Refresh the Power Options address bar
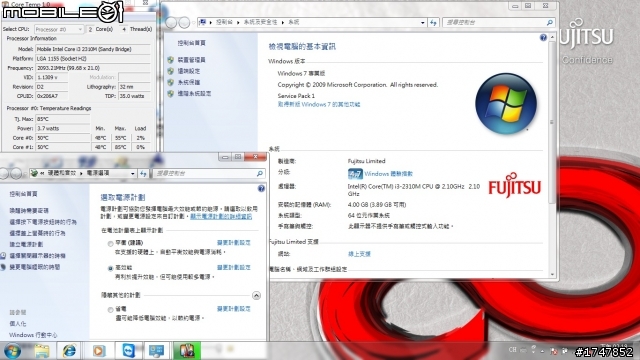 tap(143, 173)
